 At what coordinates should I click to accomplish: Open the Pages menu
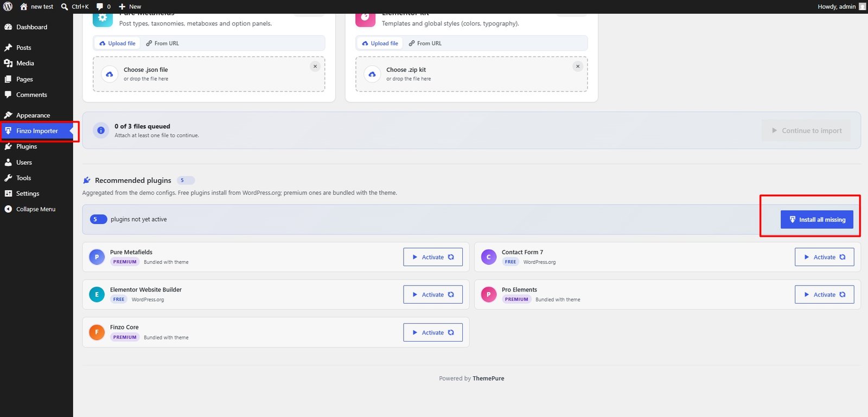24,79
